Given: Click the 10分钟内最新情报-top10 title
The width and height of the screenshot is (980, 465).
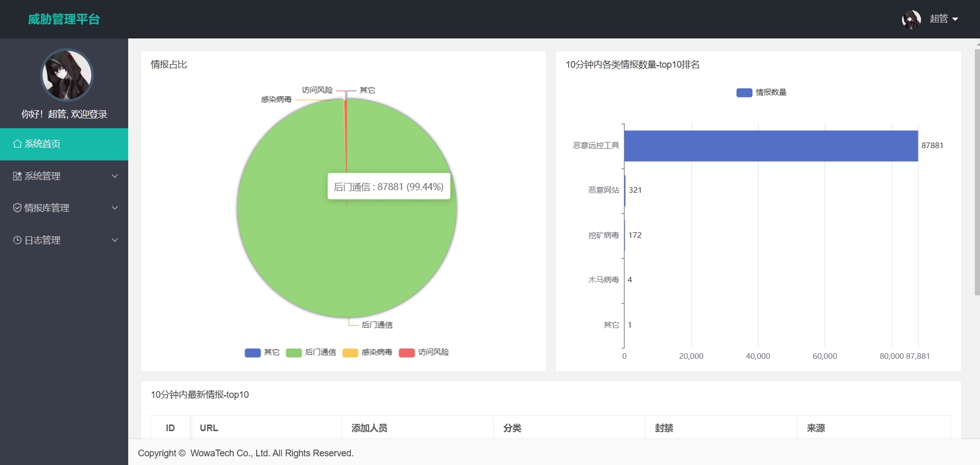Looking at the screenshot, I should pyautogui.click(x=199, y=395).
